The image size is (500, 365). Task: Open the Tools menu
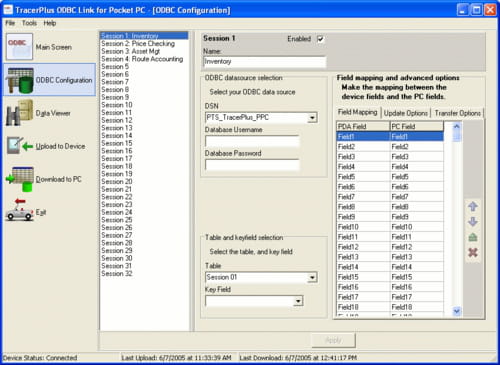(29, 23)
